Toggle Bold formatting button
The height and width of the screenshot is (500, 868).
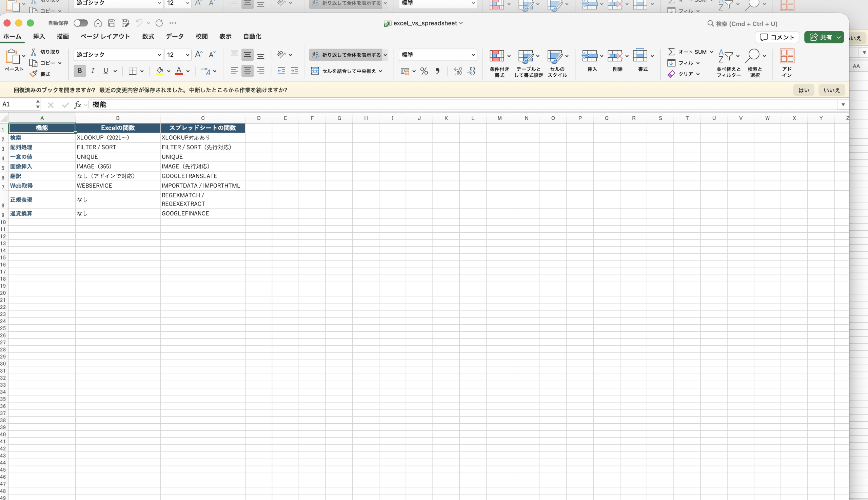[x=80, y=71]
